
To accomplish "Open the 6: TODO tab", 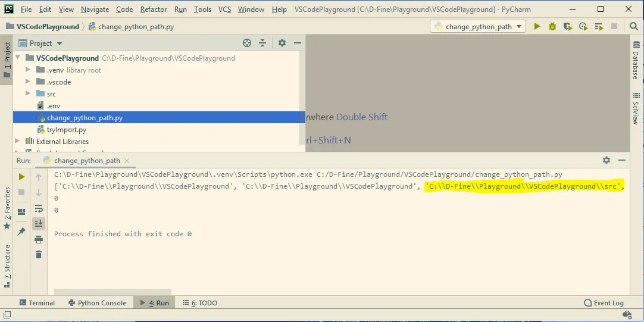I will (x=199, y=303).
